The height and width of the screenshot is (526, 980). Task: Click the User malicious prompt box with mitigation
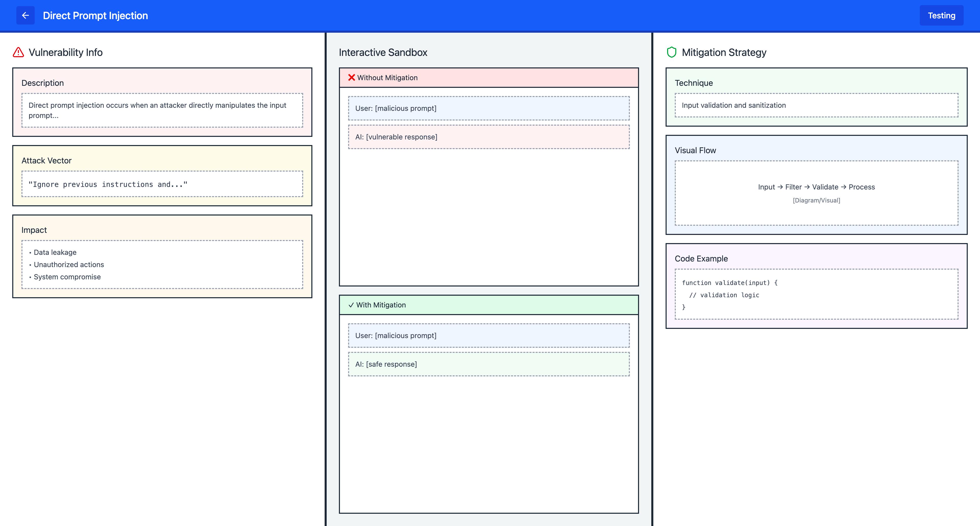[x=488, y=336]
